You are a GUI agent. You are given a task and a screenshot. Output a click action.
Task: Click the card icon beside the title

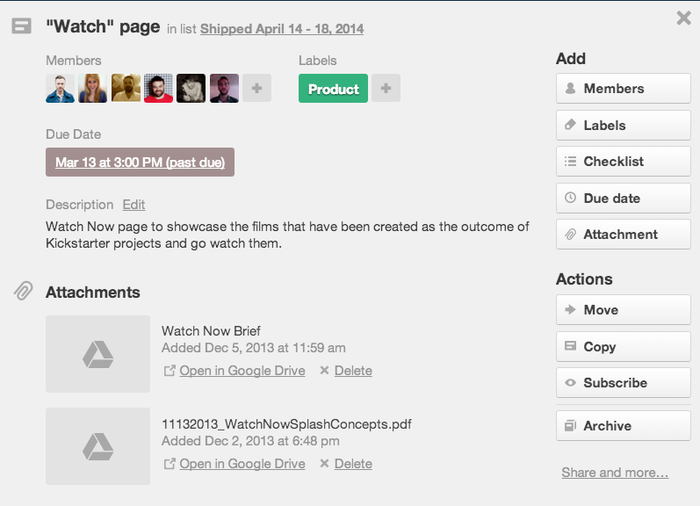tap(21, 27)
